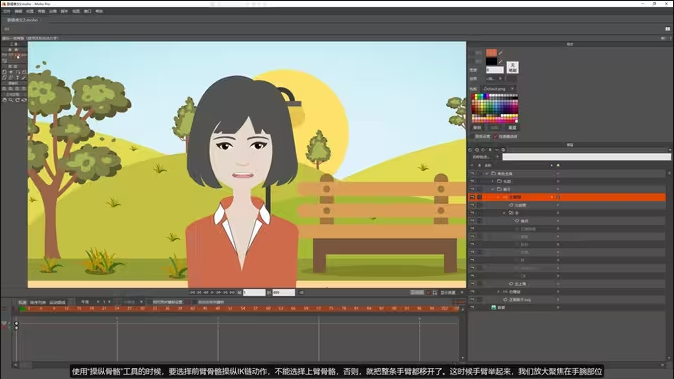Collapse the top character group layer
Image resolution: width=674 pixels, height=379 pixels.
[487, 174]
